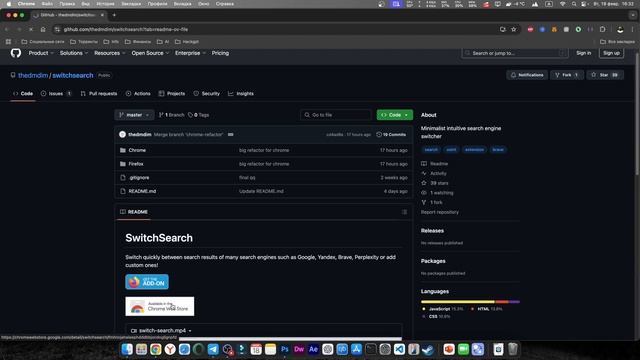This screenshot has width=640, height=360.
Task: Open Telegram from the dock
Action: [x=213, y=349]
